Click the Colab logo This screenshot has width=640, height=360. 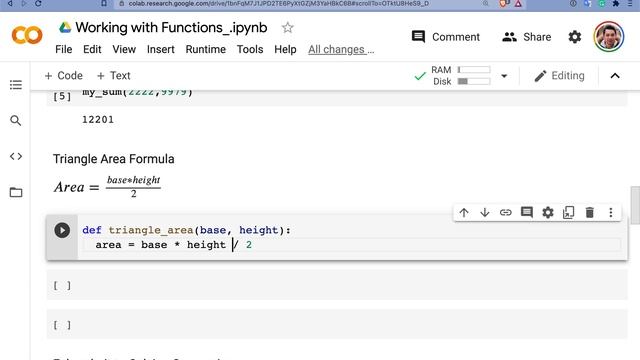[x=27, y=35]
